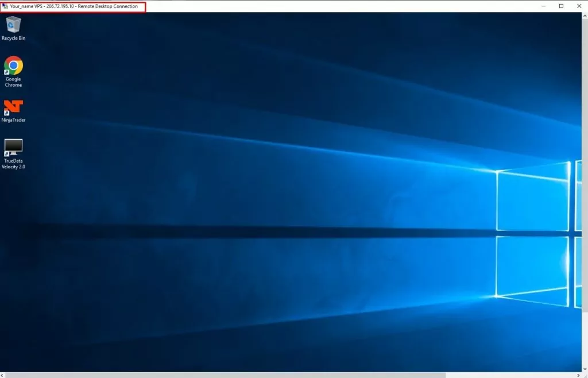
Task: Minimize the Remote Desktop Connection window
Action: pyautogui.click(x=543, y=6)
